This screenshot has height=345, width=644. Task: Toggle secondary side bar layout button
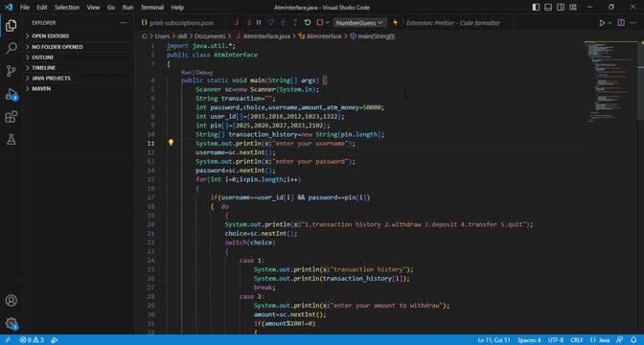(561, 7)
